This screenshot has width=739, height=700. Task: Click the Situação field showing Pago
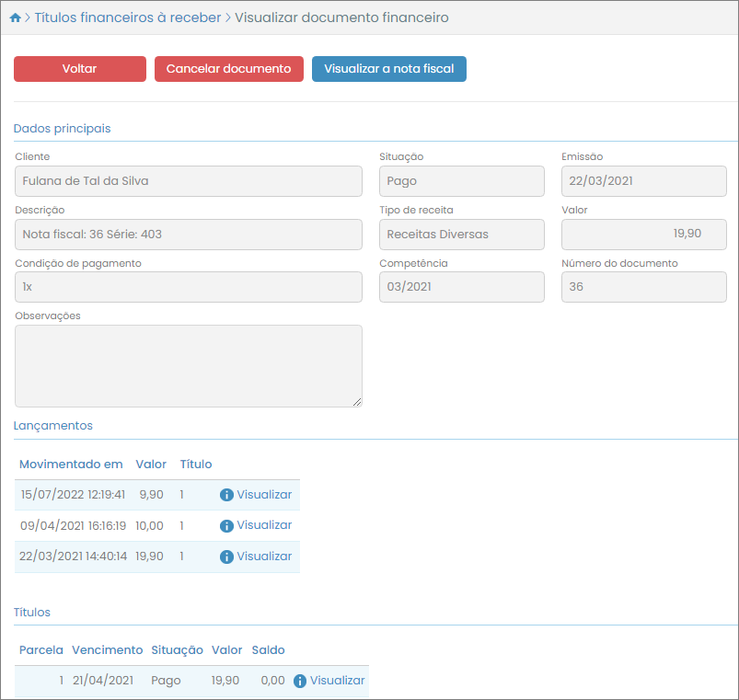click(x=461, y=181)
